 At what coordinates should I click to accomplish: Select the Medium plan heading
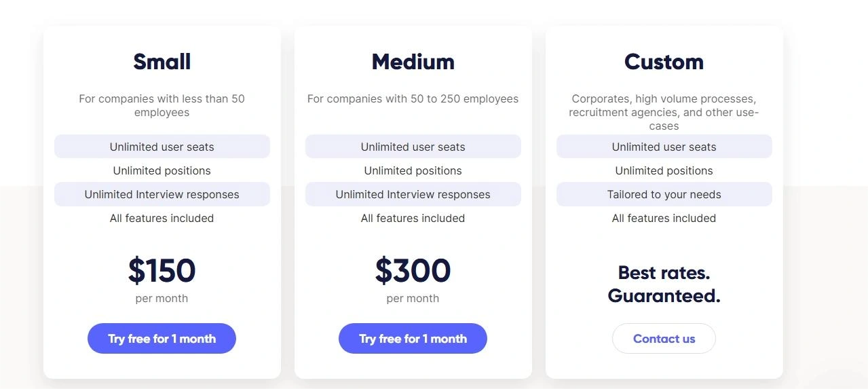point(413,62)
